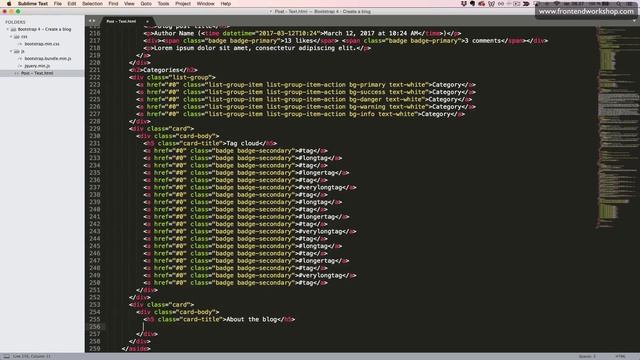Open the Tools menu

pos(163,4)
